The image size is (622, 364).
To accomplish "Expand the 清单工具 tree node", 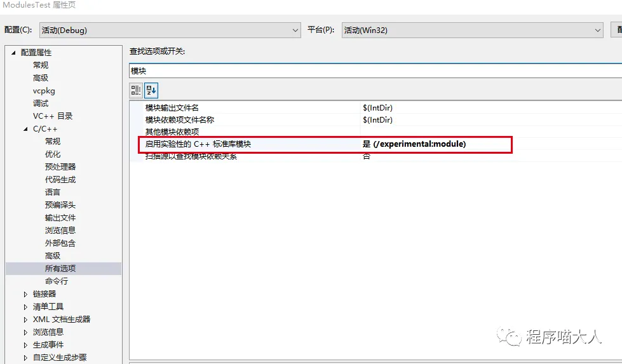I will (x=25, y=307).
